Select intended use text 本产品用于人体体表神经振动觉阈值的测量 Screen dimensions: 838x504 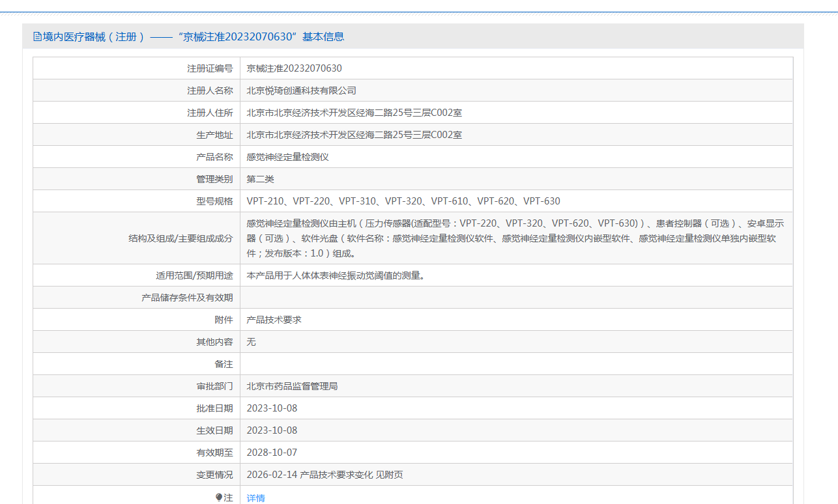pyautogui.click(x=336, y=275)
